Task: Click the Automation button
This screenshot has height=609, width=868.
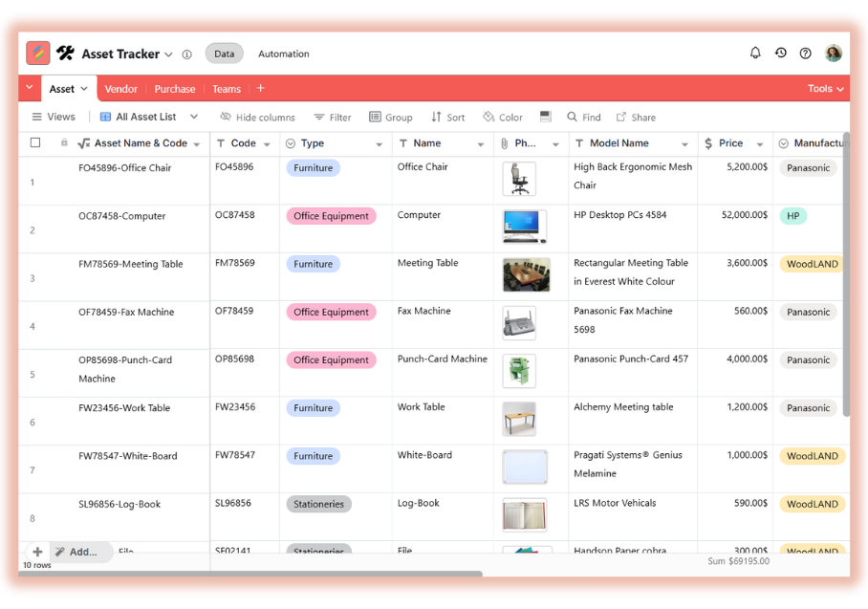Action: [284, 54]
